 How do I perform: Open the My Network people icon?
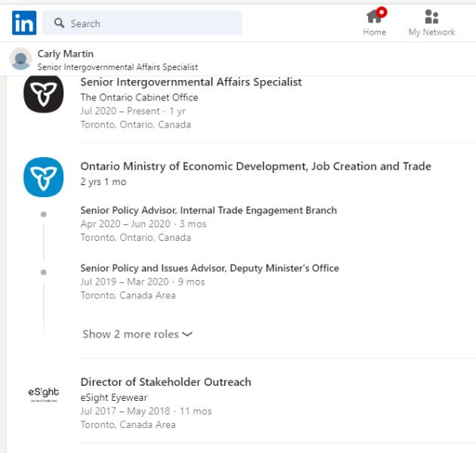point(431,17)
